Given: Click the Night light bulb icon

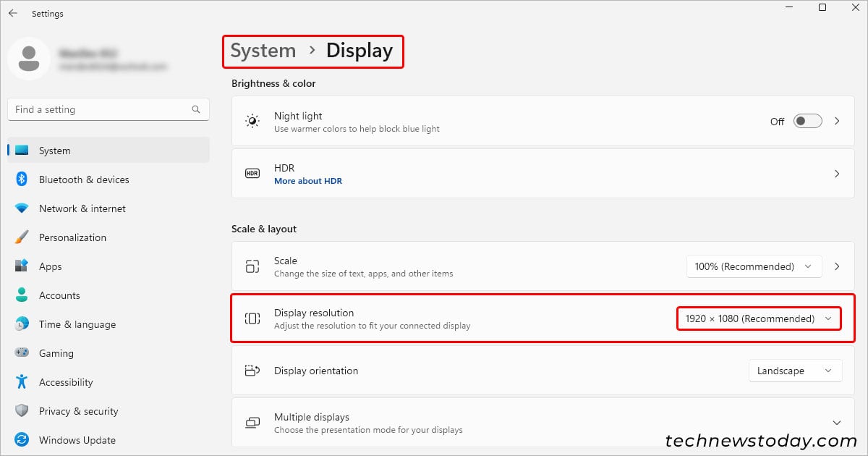Looking at the screenshot, I should point(252,121).
